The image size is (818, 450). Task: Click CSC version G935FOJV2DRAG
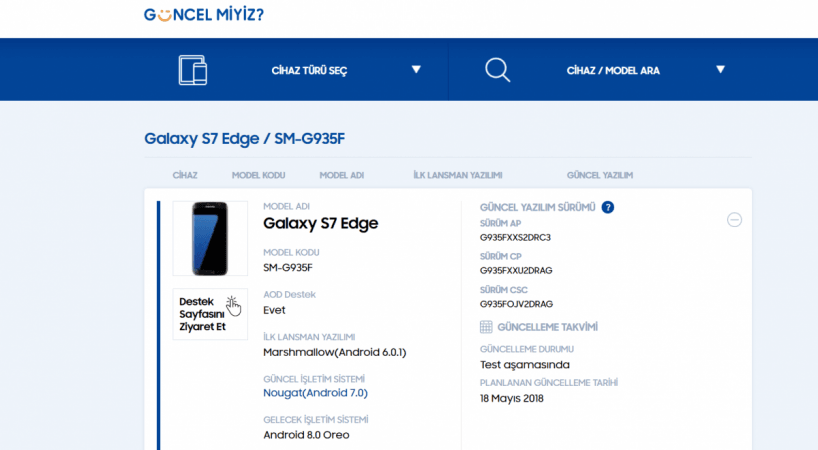[x=516, y=304]
